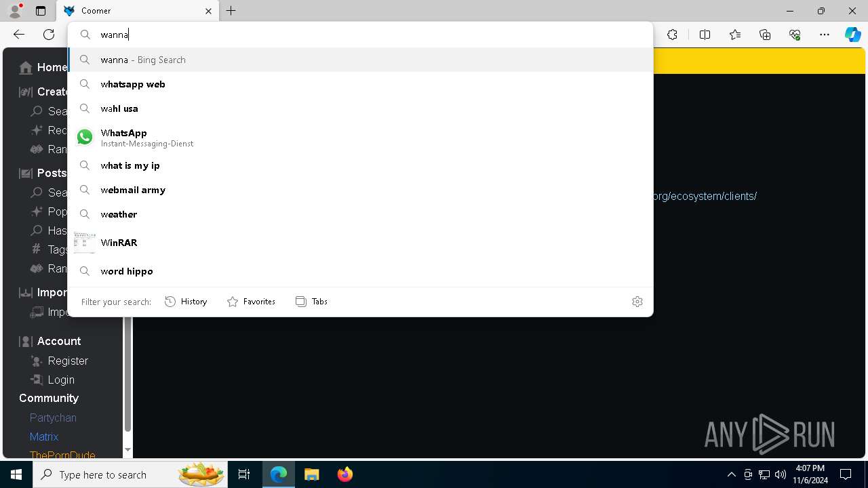Click Register in the sidebar
Viewport: 868px width, 488px height.
[68, 361]
